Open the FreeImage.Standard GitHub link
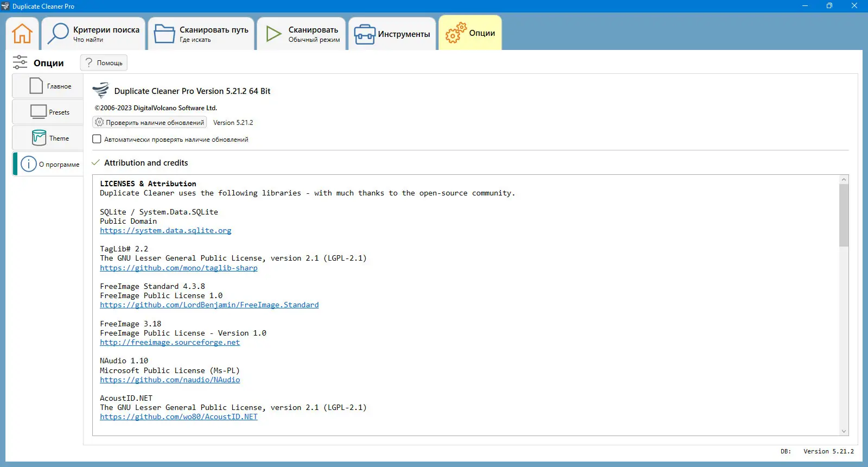The width and height of the screenshot is (868, 467). tap(209, 305)
